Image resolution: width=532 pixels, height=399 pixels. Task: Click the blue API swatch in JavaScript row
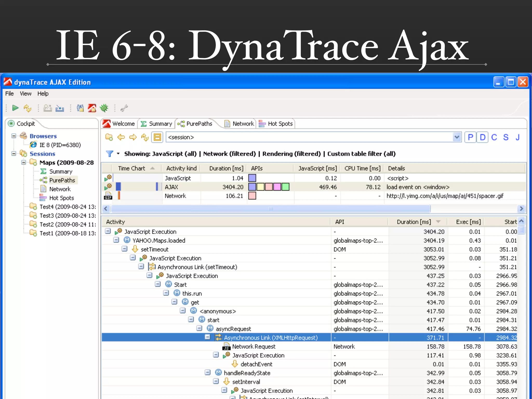[252, 178]
